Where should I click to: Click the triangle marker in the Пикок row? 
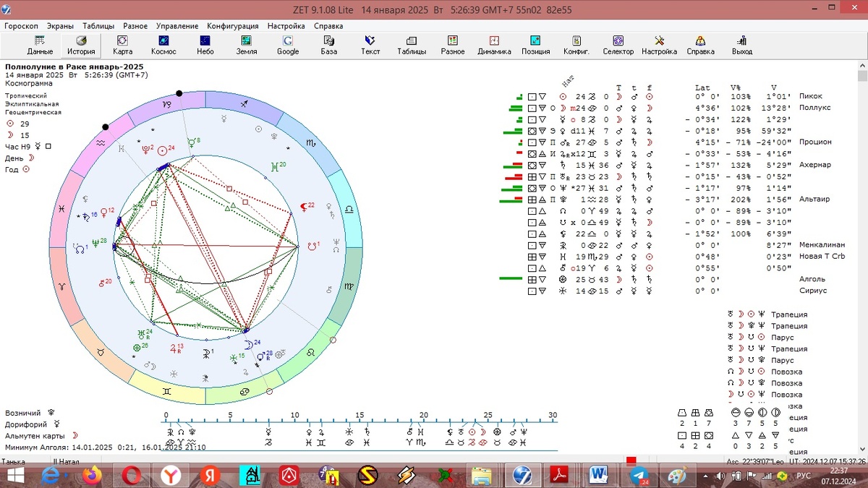pyautogui.click(x=542, y=96)
